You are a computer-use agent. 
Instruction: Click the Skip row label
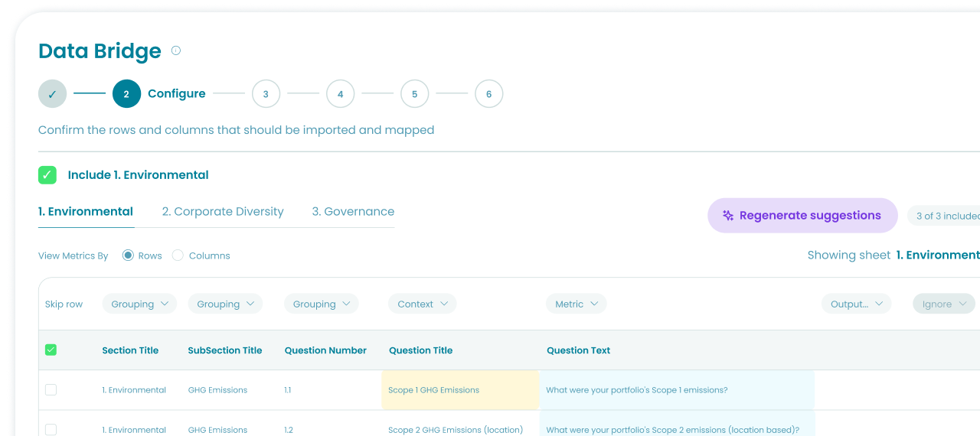64,304
